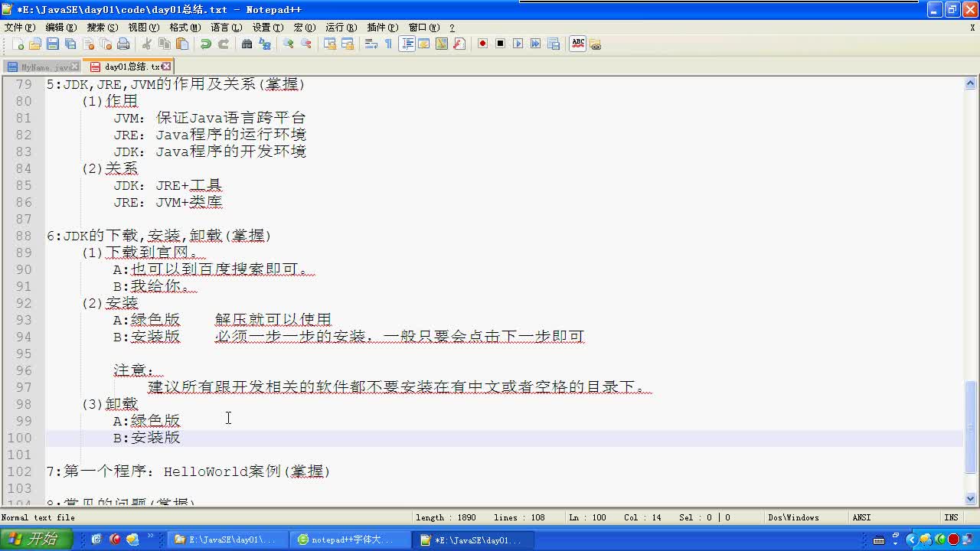Open the ? help menu

click(452, 28)
